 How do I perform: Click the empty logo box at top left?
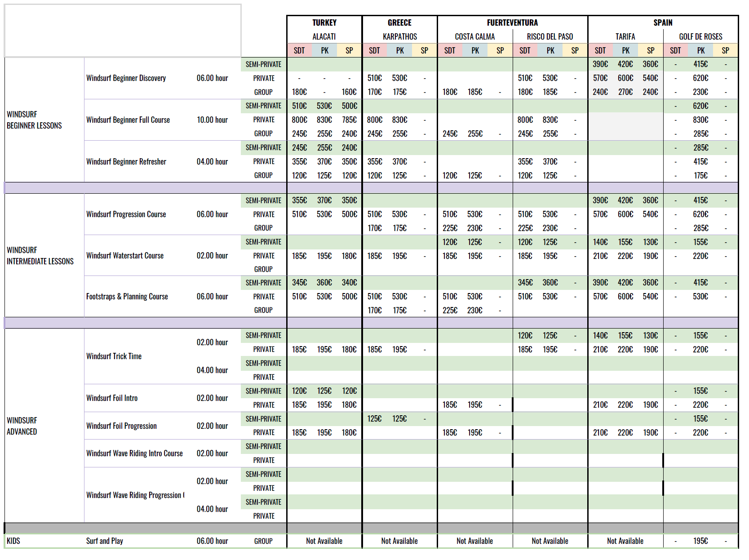coord(123,31)
